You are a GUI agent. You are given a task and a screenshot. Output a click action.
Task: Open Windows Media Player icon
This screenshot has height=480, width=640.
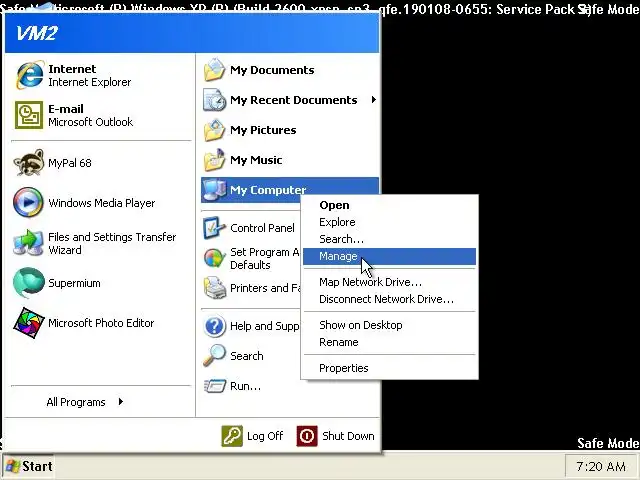[x=28, y=202]
